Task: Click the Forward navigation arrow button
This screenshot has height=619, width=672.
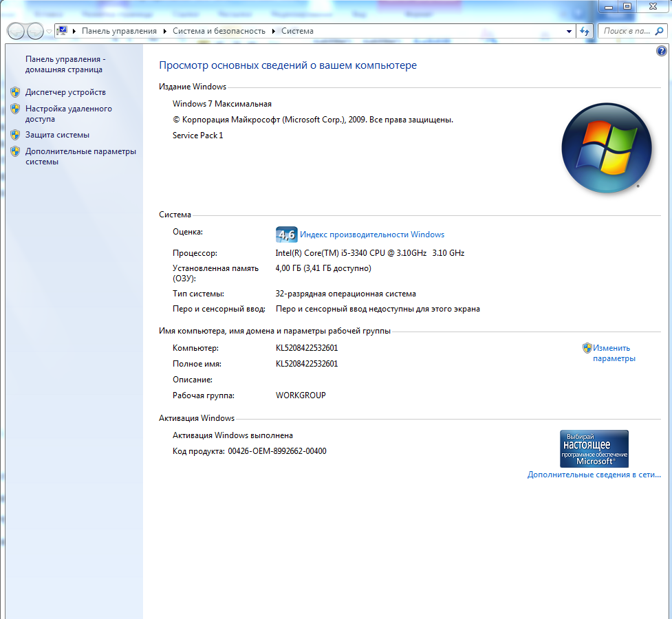Action: pos(35,31)
